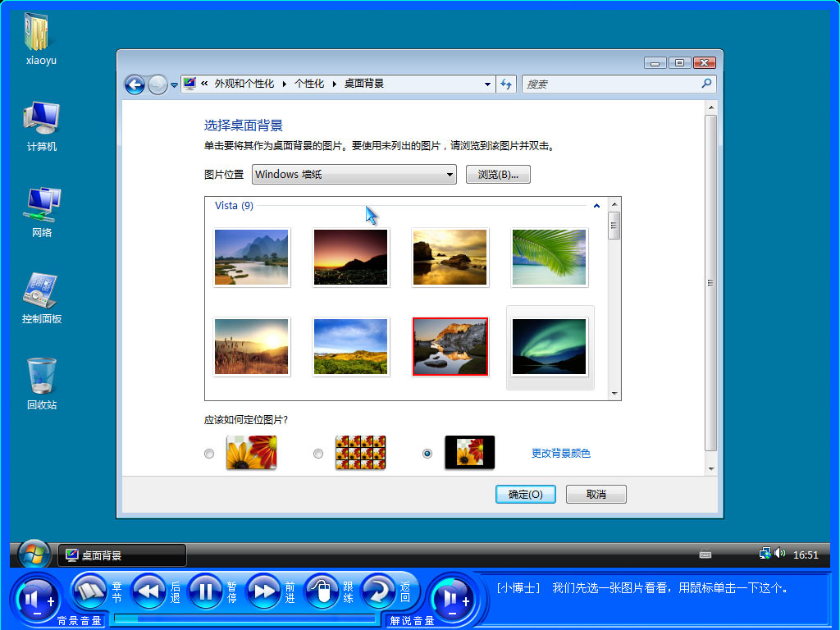
Task: Click the centered flower position preview image
Action: (470, 453)
